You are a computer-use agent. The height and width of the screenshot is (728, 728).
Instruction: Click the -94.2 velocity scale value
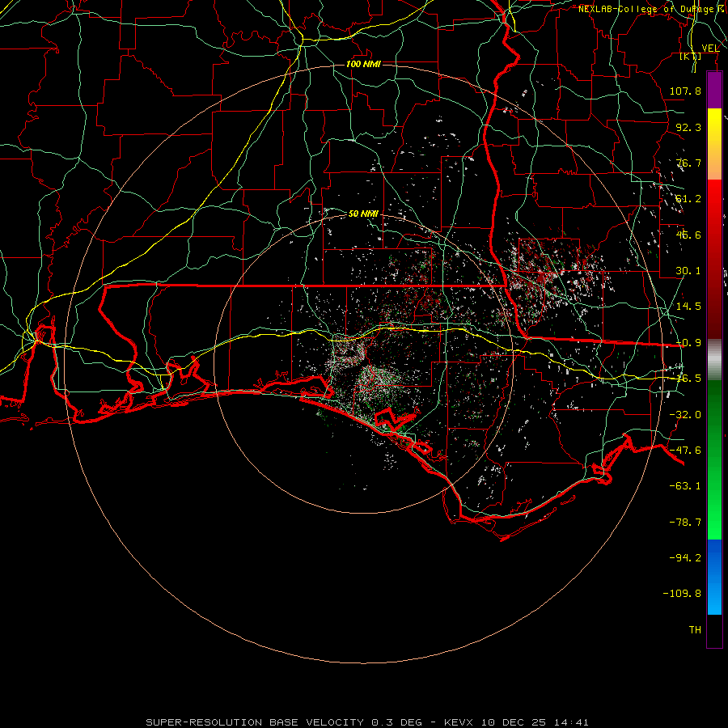coord(685,558)
